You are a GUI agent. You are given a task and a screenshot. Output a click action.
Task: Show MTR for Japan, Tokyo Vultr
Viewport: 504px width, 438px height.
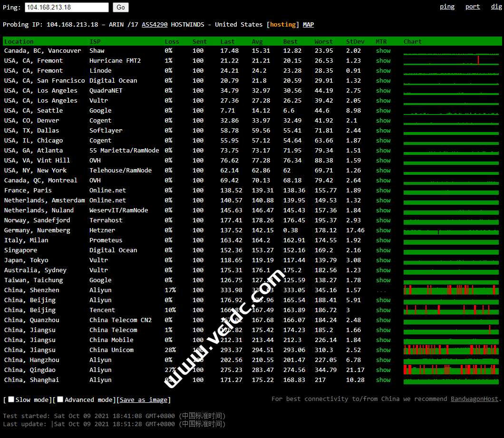point(383,260)
